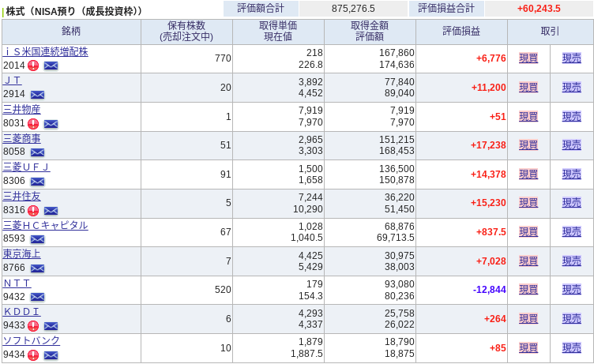594x364 pixels.
Task: Click 現買 in the 三井物産 row
Action: click(528, 117)
